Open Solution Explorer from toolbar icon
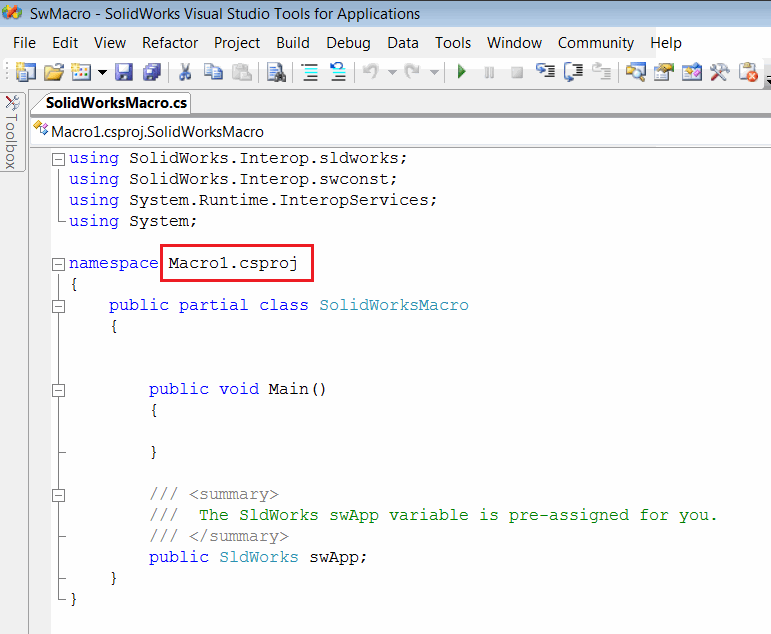The height and width of the screenshot is (634, 771). point(636,72)
